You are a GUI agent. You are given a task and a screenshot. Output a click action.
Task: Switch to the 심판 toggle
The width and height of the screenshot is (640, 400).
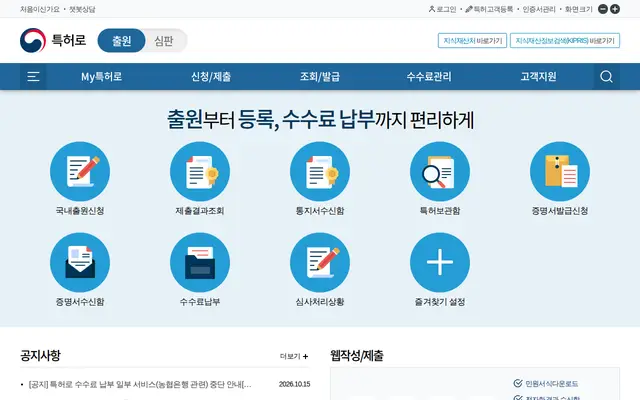point(164,40)
